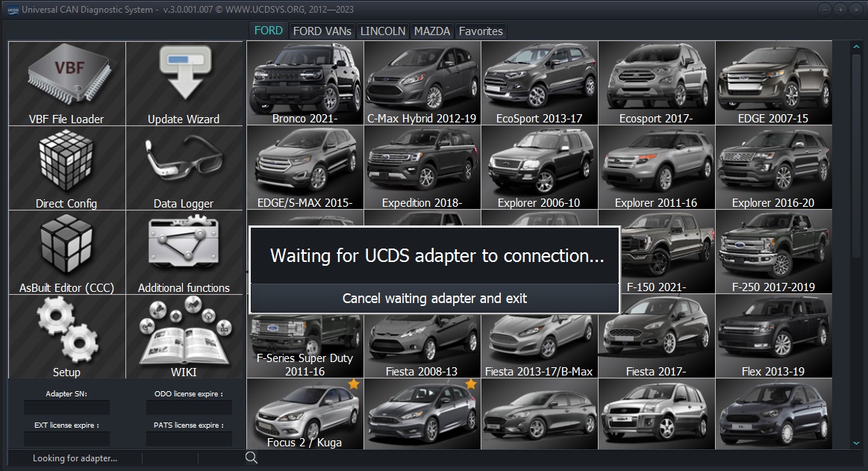
Task: Toggle favorite star on Focus 2 / Kuga
Action: [353, 384]
